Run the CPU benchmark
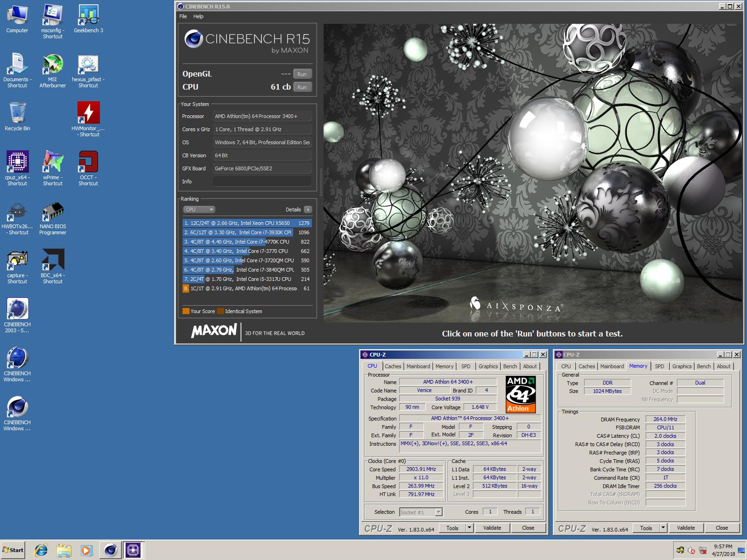The height and width of the screenshot is (560, 747). tap(302, 87)
